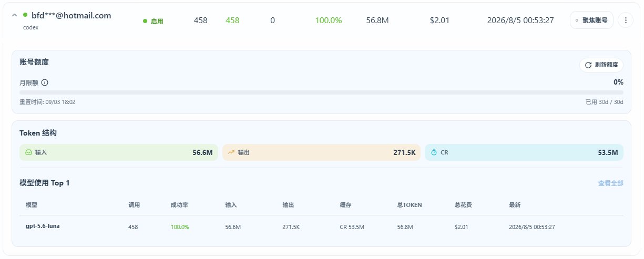Click the 输出 trending arrow icon

point(231,152)
